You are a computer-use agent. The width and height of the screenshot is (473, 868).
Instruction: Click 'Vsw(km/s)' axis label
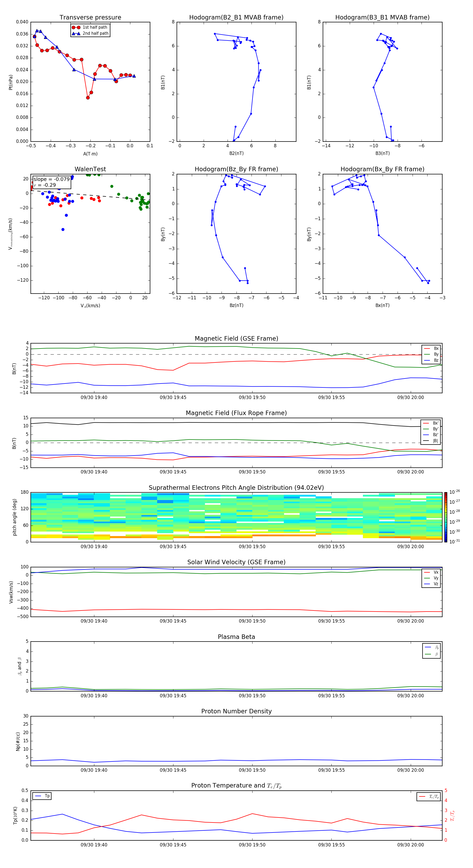coord(11,592)
